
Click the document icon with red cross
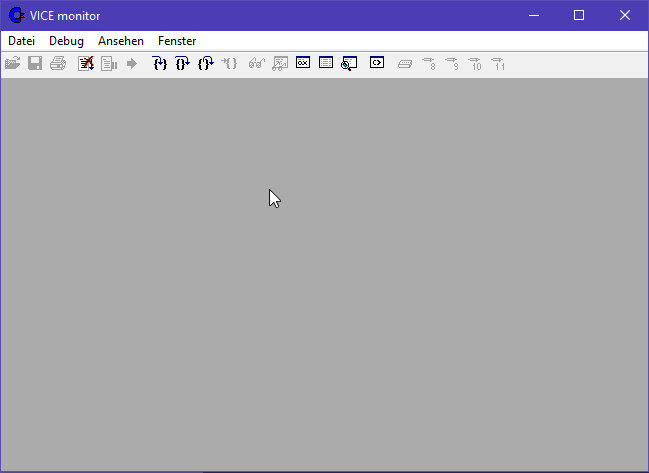coord(86,63)
